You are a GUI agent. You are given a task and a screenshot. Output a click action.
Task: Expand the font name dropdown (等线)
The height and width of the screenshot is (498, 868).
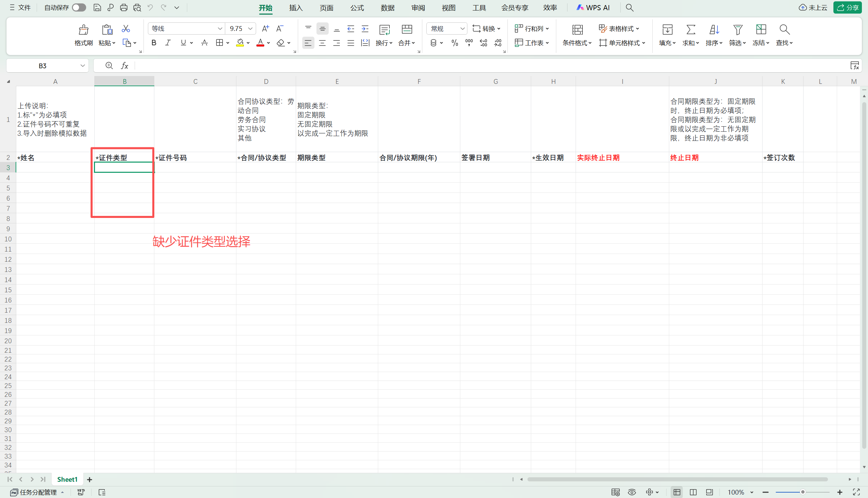coord(220,29)
